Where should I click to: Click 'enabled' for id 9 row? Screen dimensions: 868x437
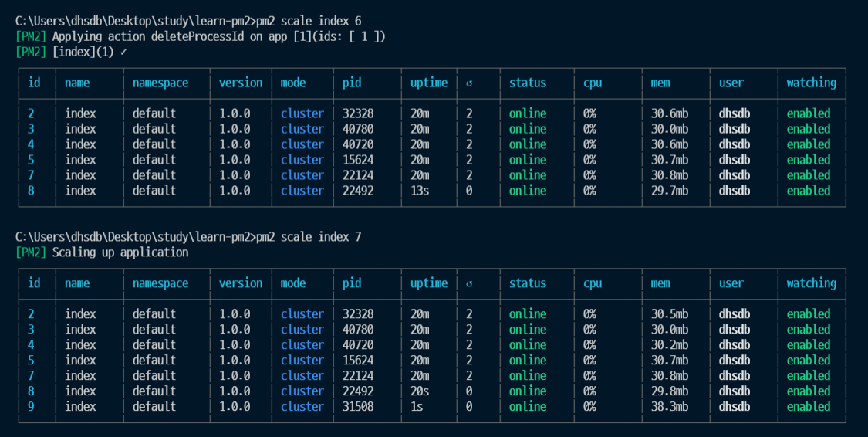(809, 407)
